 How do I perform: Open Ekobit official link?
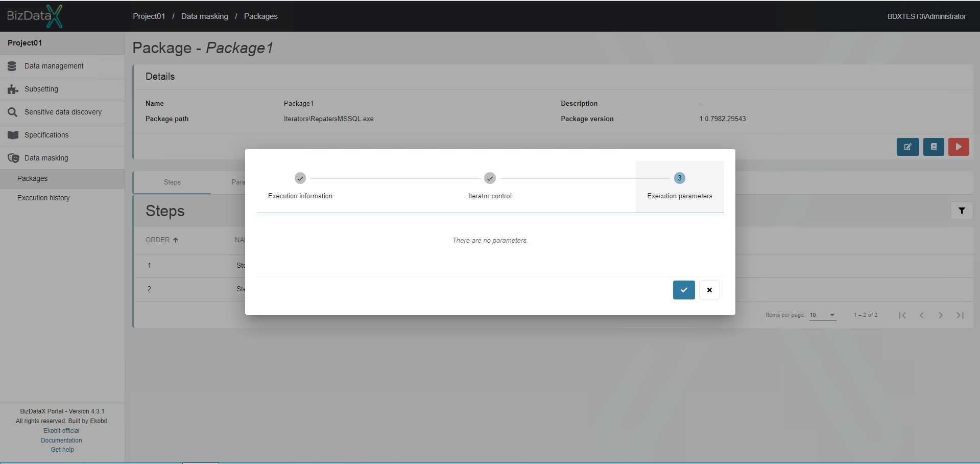point(61,431)
